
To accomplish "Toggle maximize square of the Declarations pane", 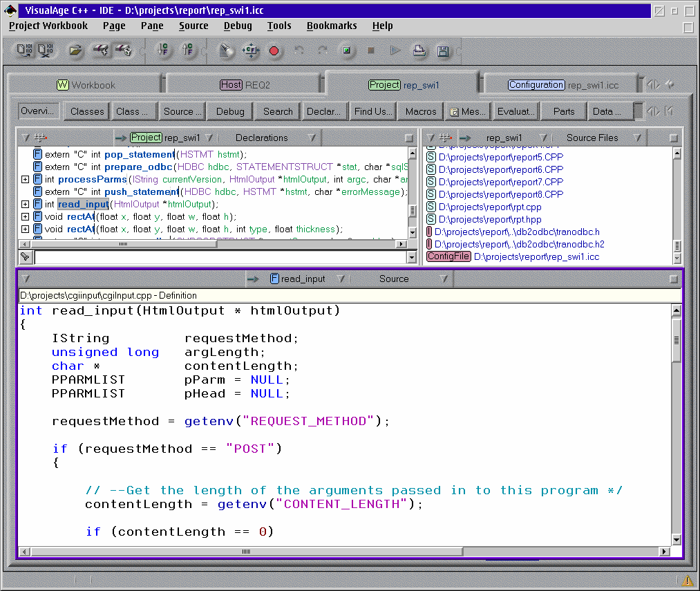I will (x=408, y=138).
